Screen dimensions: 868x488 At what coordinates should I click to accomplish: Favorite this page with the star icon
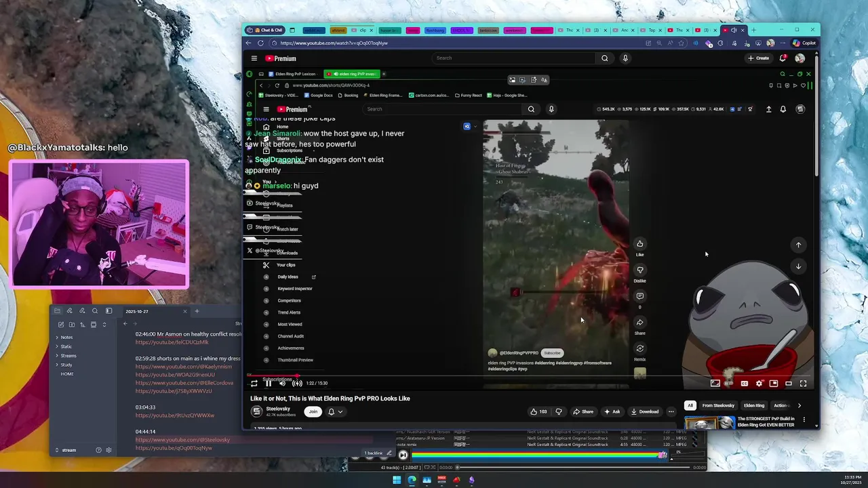tap(682, 43)
